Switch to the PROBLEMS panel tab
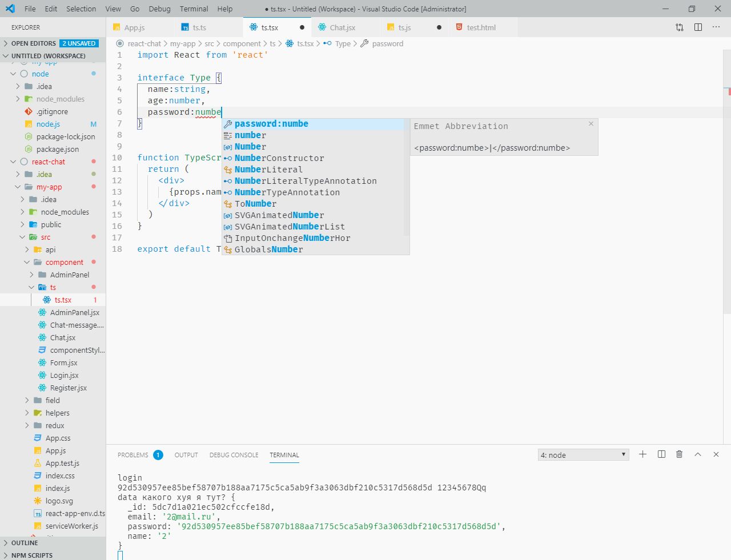Screen dimensions: 731x560 point(132,455)
